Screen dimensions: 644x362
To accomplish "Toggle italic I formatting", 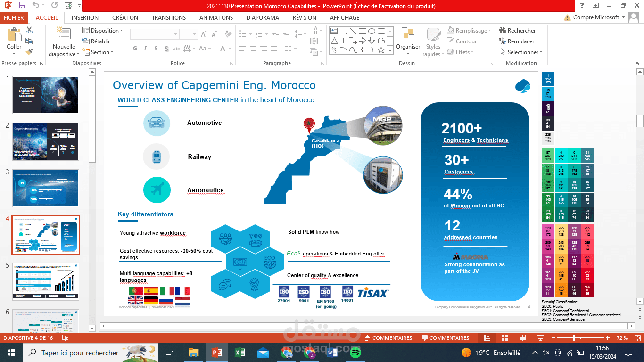I will click(x=145, y=49).
